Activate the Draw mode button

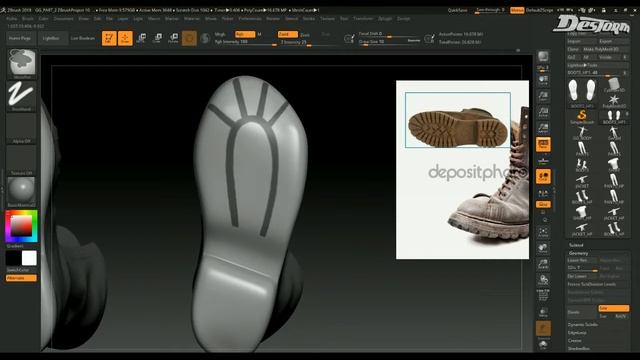click(125, 38)
